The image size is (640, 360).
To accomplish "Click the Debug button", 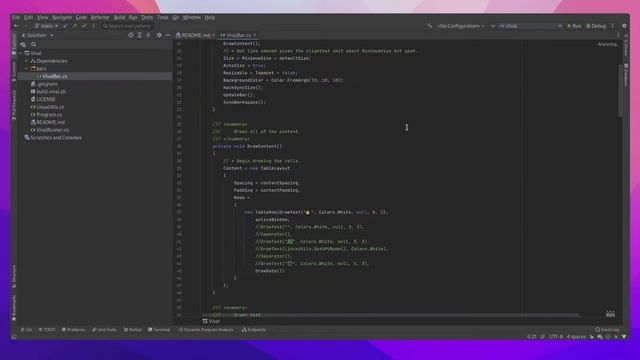I will 596,26.
